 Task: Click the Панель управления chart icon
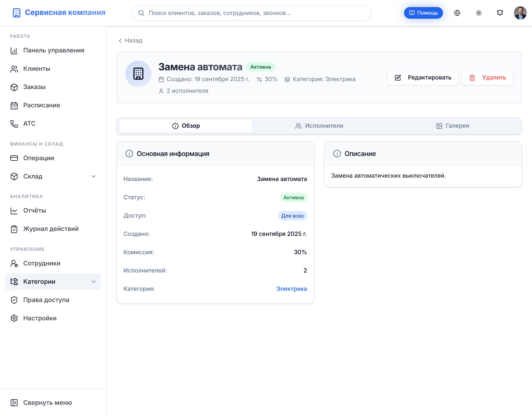14,51
